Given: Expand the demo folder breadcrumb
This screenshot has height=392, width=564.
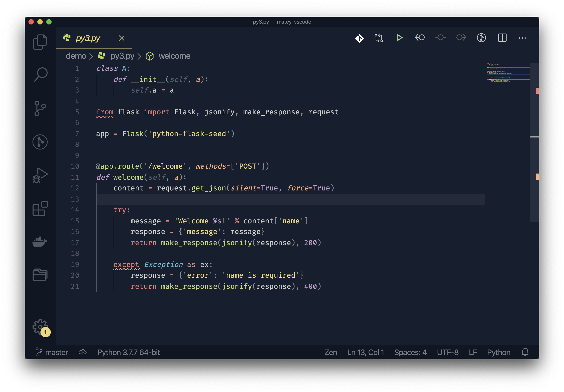Looking at the screenshot, I should (x=76, y=56).
